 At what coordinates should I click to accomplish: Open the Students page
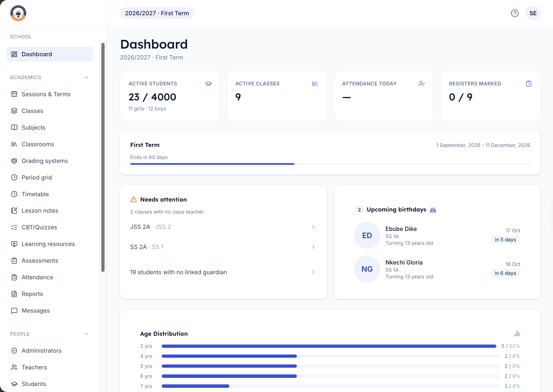click(x=50, y=384)
